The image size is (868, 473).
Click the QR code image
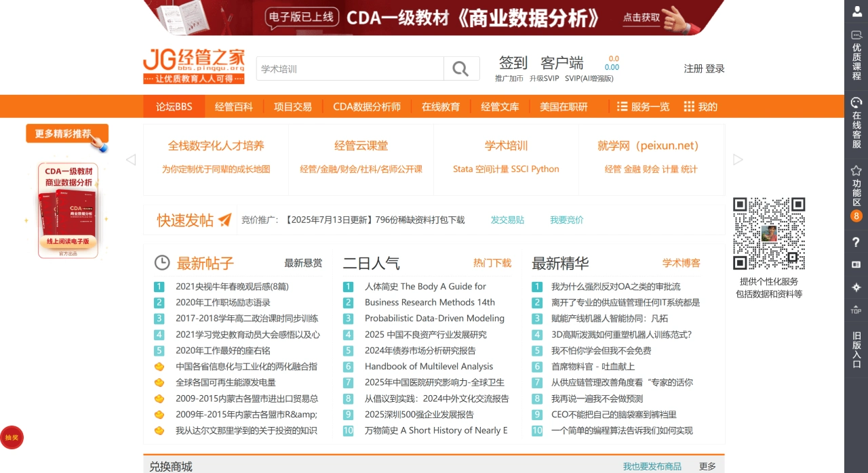pos(769,232)
